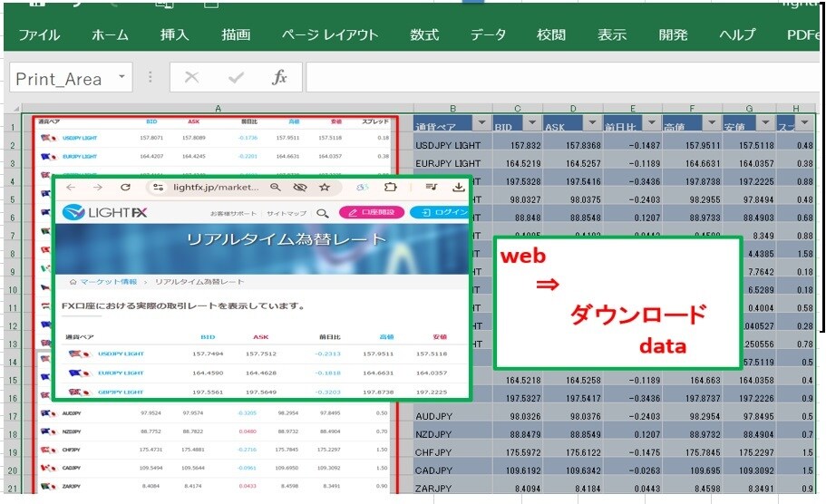Click inside the formula bar input
This screenshot has width=826, height=504.
pos(561,77)
